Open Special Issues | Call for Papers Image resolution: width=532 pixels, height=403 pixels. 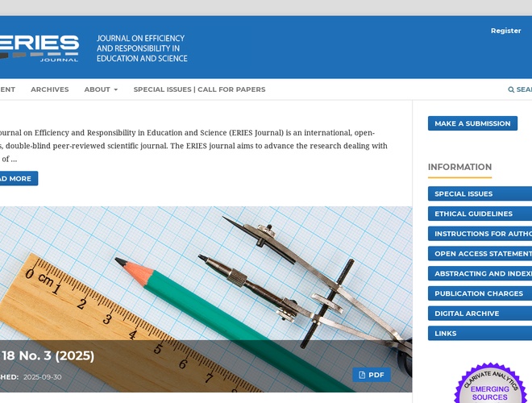(x=199, y=89)
